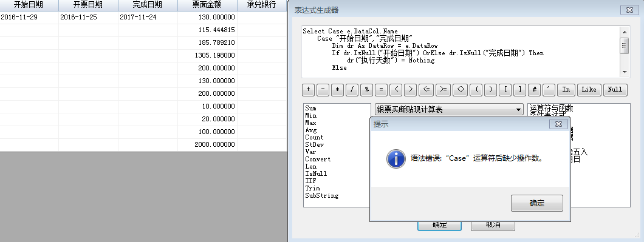
Task: Select the Max function
Action: (311, 123)
